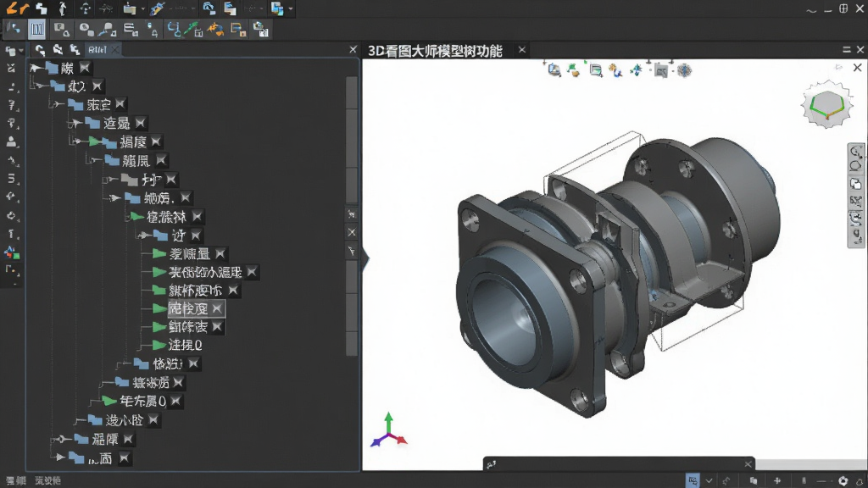Click the settings gear icon in the status bar
The image size is (868, 488).
click(x=843, y=481)
